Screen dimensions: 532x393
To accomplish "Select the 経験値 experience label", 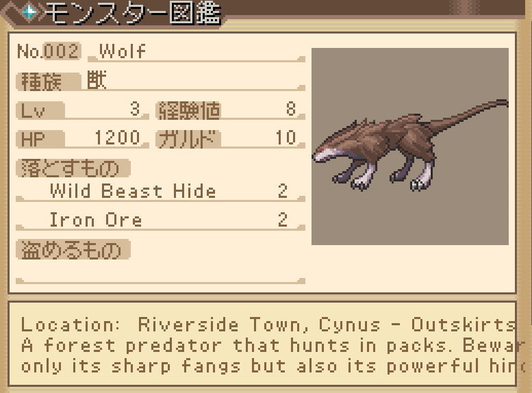I will pyautogui.click(x=188, y=110).
